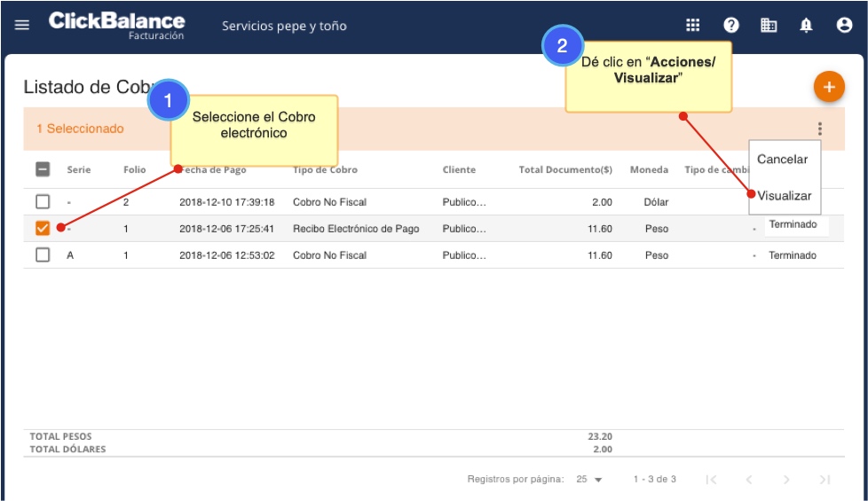Open the user account profile icon
This screenshot has height=501, width=868.
(x=844, y=25)
